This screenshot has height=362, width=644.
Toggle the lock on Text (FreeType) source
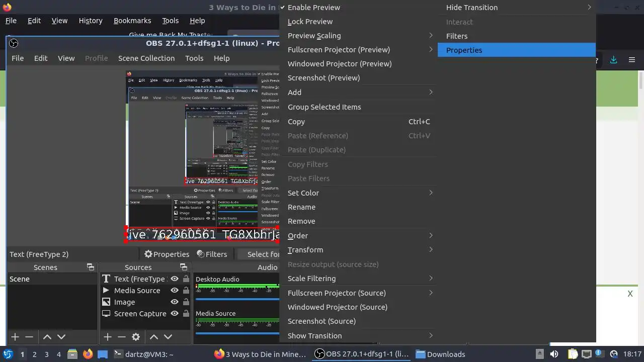(x=186, y=279)
